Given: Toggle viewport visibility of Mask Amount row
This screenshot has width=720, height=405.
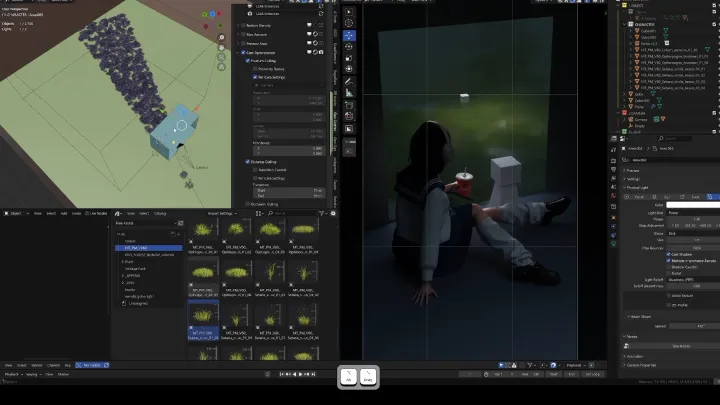Looking at the screenshot, I should tap(309, 34).
